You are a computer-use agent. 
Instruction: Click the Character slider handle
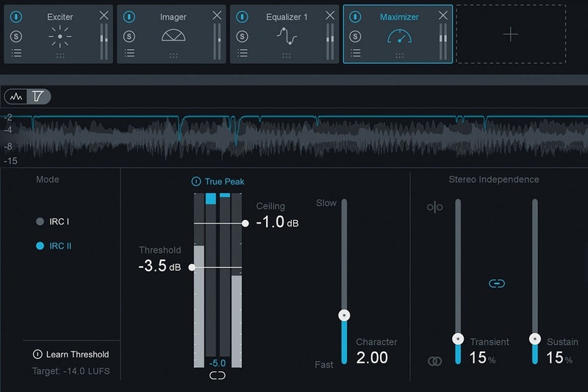coord(343,315)
